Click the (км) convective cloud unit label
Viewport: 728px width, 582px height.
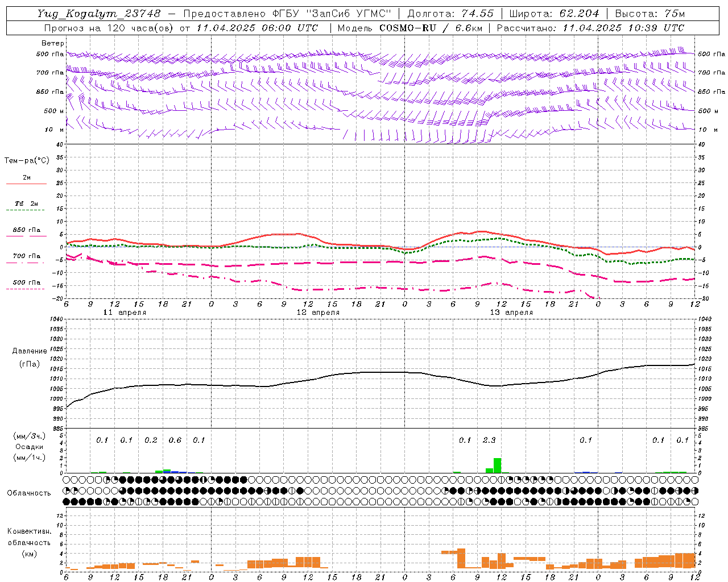(29, 554)
